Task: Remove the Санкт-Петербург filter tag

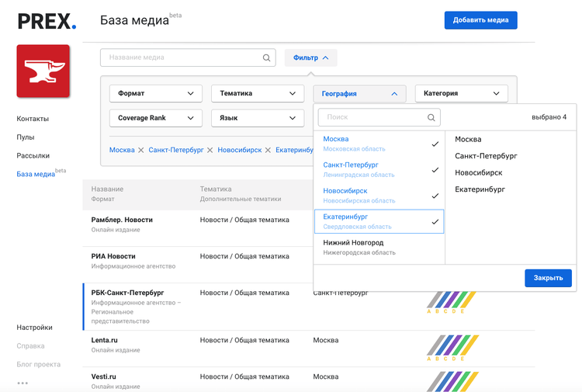Action: coord(210,150)
